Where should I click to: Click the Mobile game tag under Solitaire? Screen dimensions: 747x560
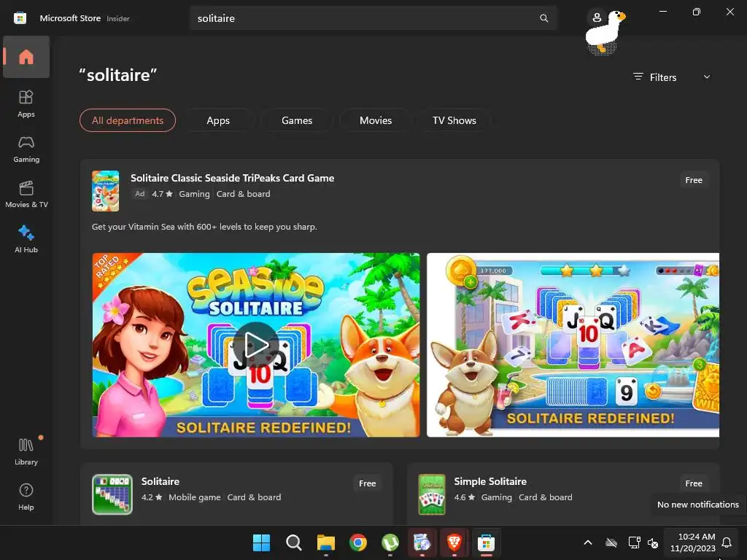coord(195,497)
